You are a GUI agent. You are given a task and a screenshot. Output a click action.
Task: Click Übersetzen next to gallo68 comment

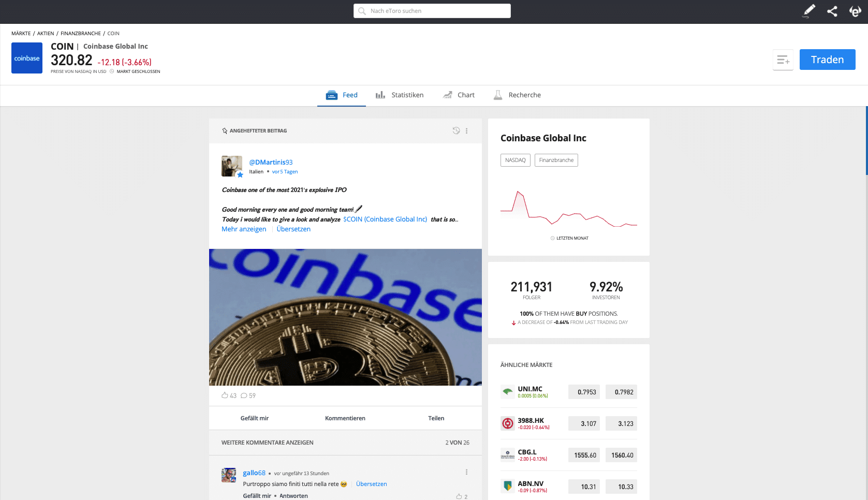tap(372, 484)
